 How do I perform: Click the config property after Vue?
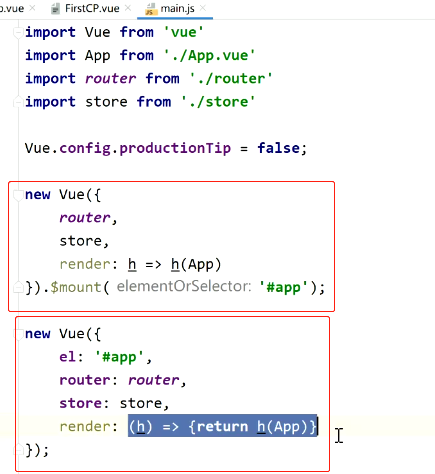click(85, 148)
